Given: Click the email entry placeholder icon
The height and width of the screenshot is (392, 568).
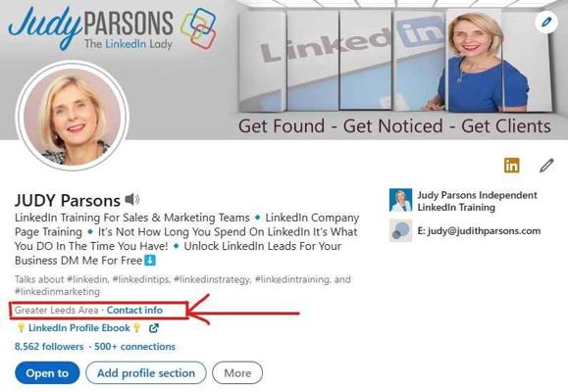Looking at the screenshot, I should [400, 230].
